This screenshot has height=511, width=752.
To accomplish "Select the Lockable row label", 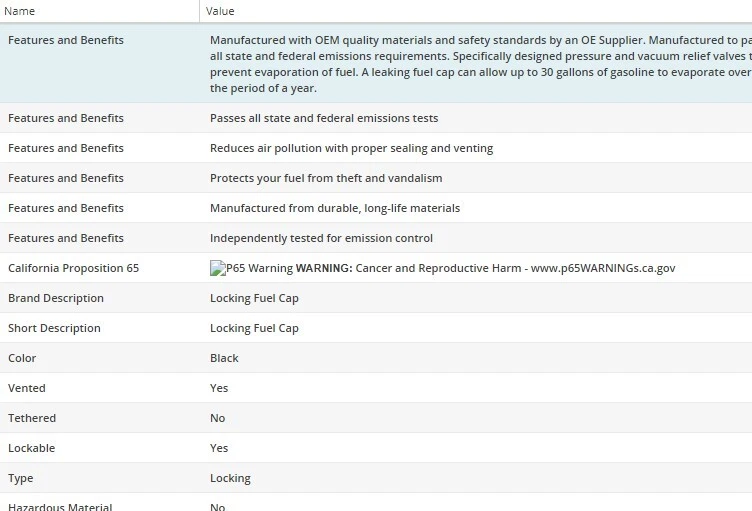I will tap(31, 448).
